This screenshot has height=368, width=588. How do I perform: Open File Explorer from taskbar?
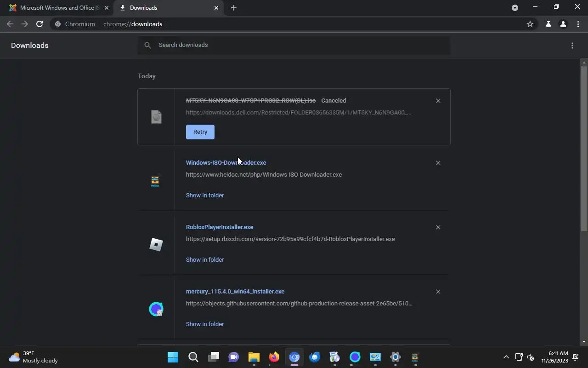point(254,357)
